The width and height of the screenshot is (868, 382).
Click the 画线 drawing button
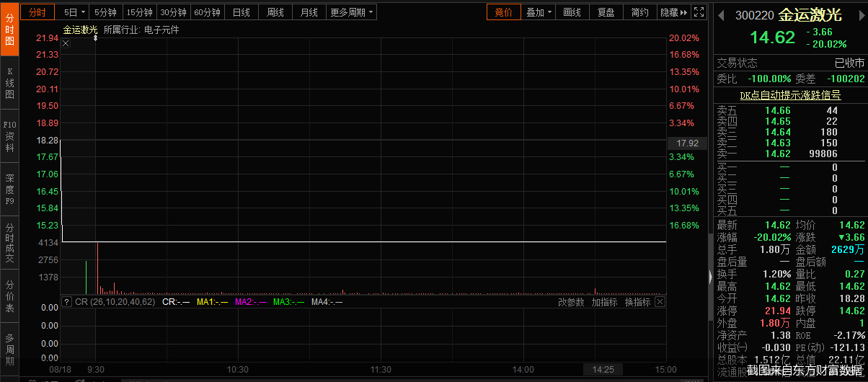(572, 12)
